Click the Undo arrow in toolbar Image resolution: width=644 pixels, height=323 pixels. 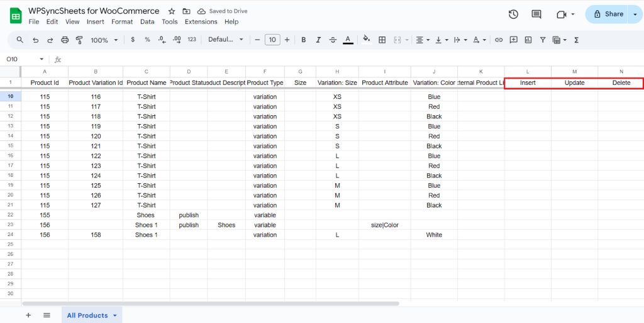[35, 40]
